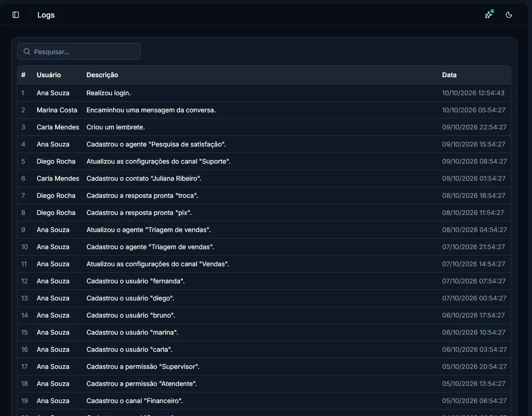Select the resposta pronta "pix" entry
The image size is (532, 416).
pos(139,213)
